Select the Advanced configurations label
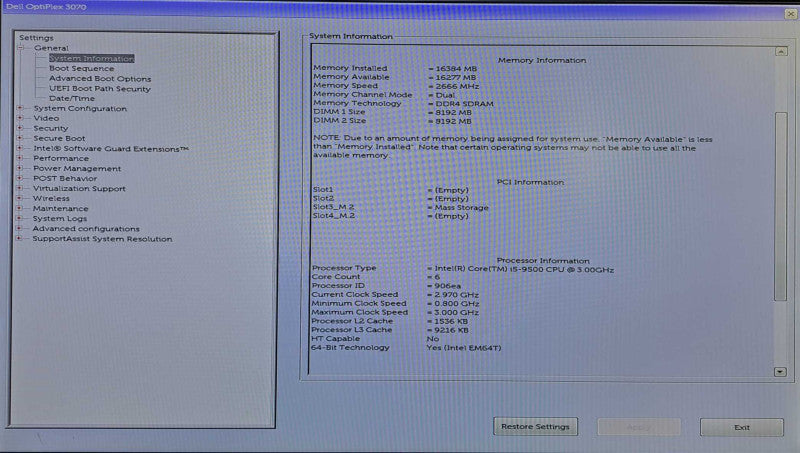800x453 pixels. (x=86, y=229)
